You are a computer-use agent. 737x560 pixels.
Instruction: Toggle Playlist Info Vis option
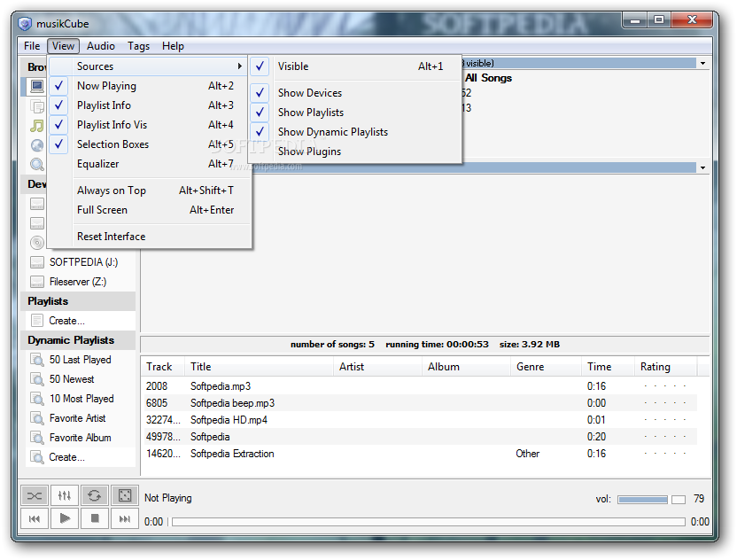point(58,125)
